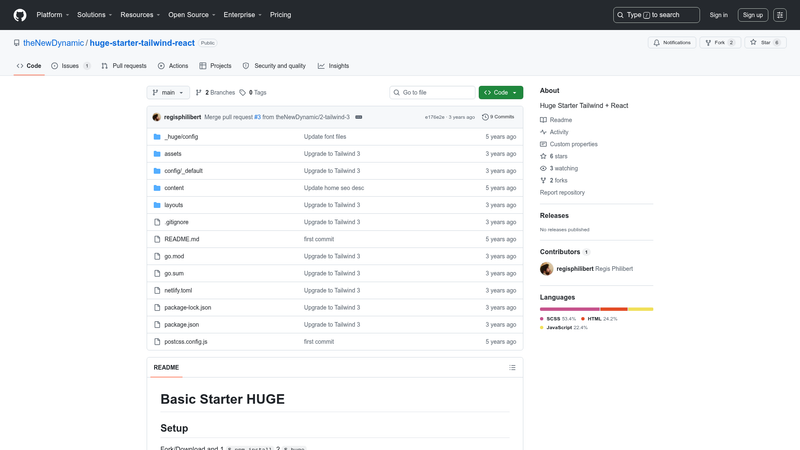Viewport: 800px width, 450px height.
Task: Click the content folder icon
Action: (x=157, y=188)
